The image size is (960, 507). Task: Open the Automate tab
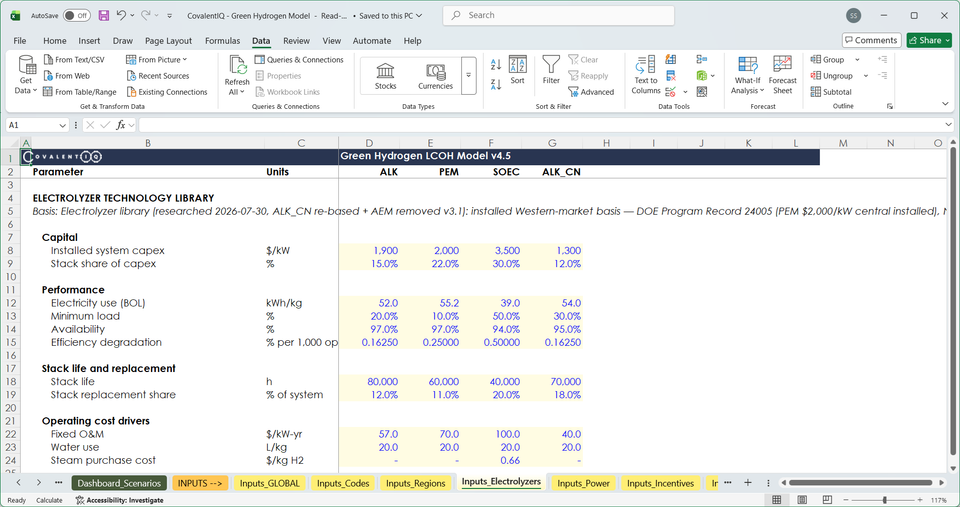click(x=372, y=40)
